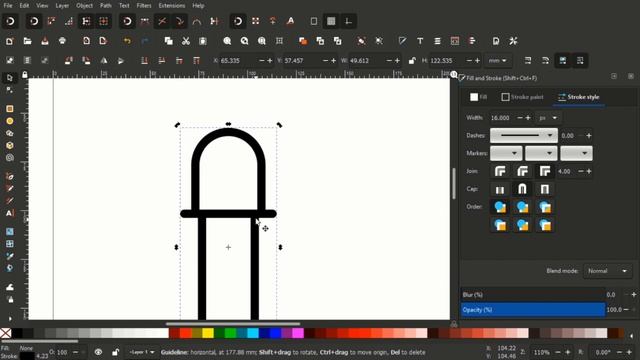This screenshot has height=360, width=640.
Task: Click the Print icon
Action: coord(62,41)
